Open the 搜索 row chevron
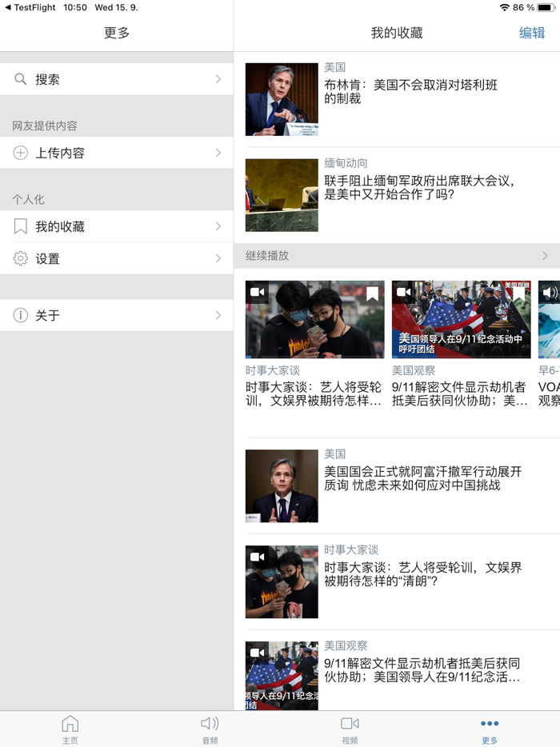 (x=218, y=79)
